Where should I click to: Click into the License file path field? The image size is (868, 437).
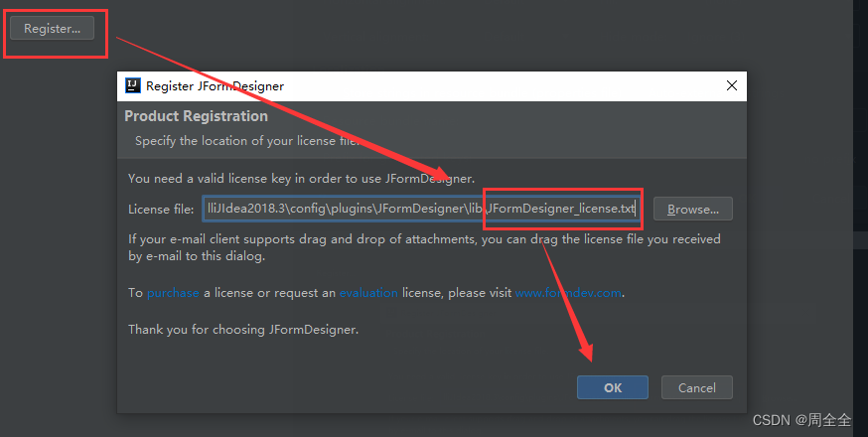click(x=422, y=209)
